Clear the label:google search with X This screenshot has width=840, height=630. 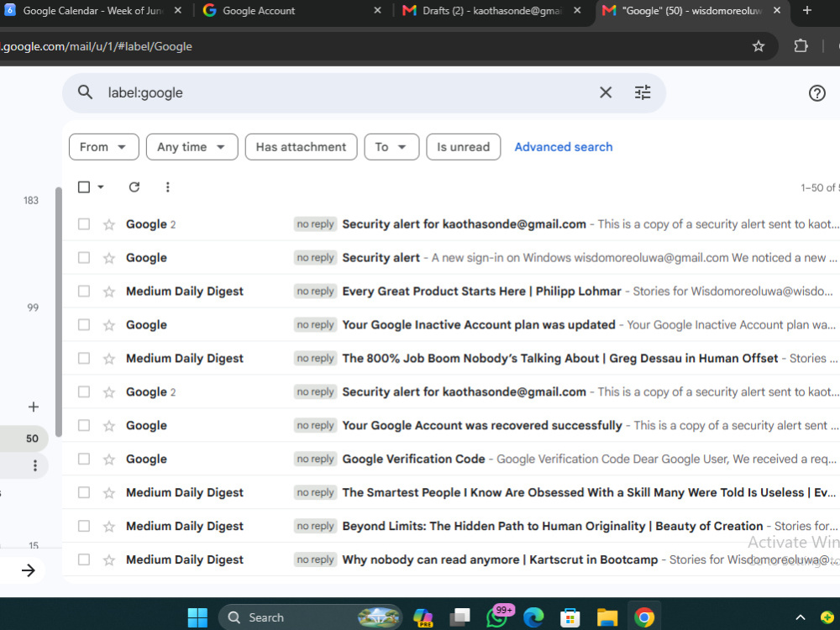coord(606,92)
